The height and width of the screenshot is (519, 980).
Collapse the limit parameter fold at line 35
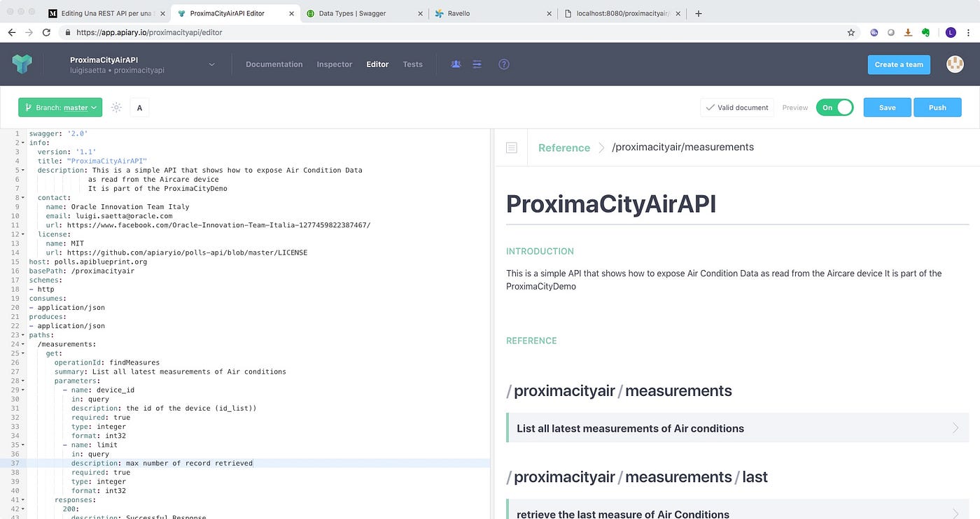click(x=24, y=445)
